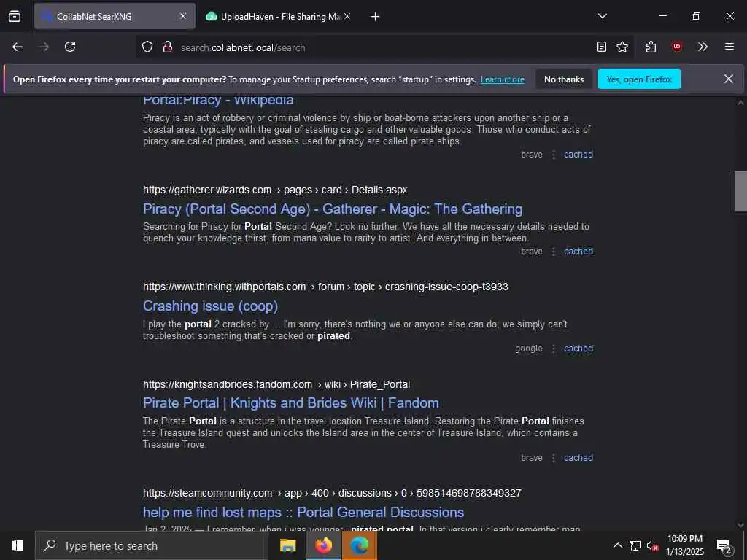Bookmark this page with star icon
The width and height of the screenshot is (747, 560).
(x=622, y=47)
